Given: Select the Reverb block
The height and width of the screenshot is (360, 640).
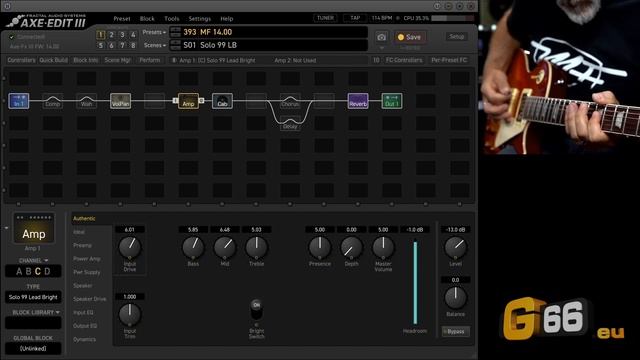Looking at the screenshot, I should click(x=358, y=101).
